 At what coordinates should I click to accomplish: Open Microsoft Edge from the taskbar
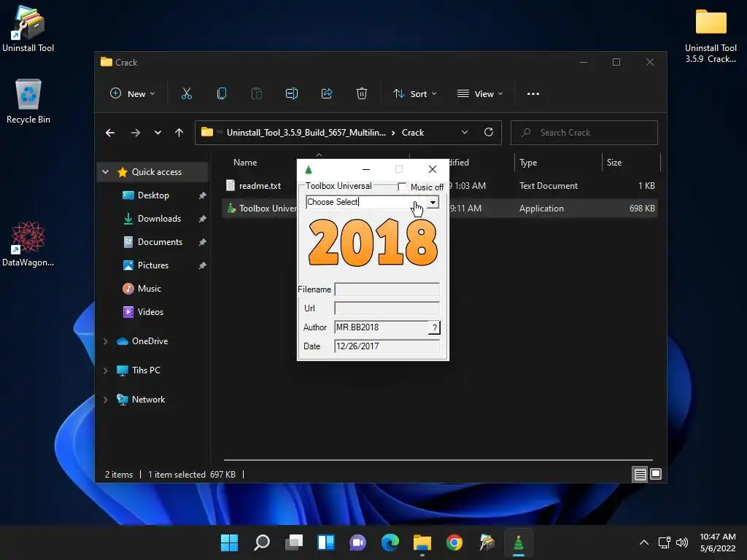[x=390, y=542]
